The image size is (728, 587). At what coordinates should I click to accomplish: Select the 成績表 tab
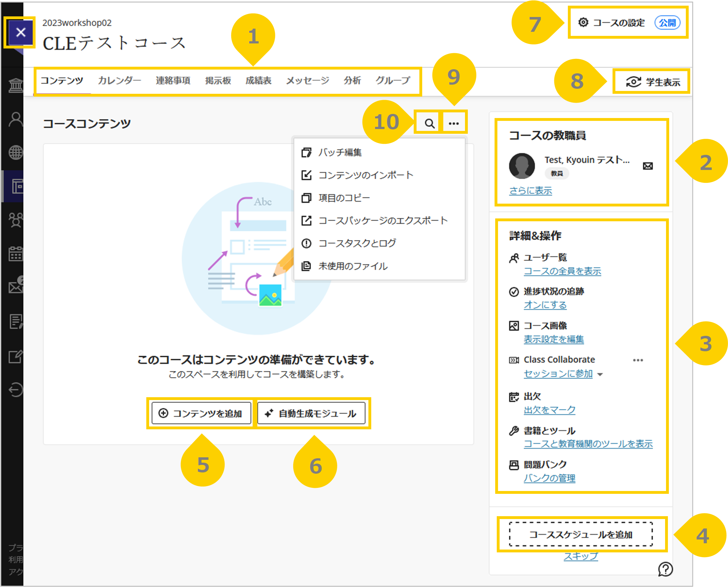[x=258, y=81]
